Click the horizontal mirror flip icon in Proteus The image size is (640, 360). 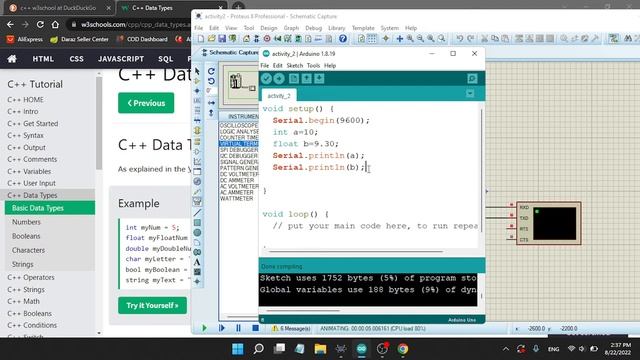tap(211, 103)
